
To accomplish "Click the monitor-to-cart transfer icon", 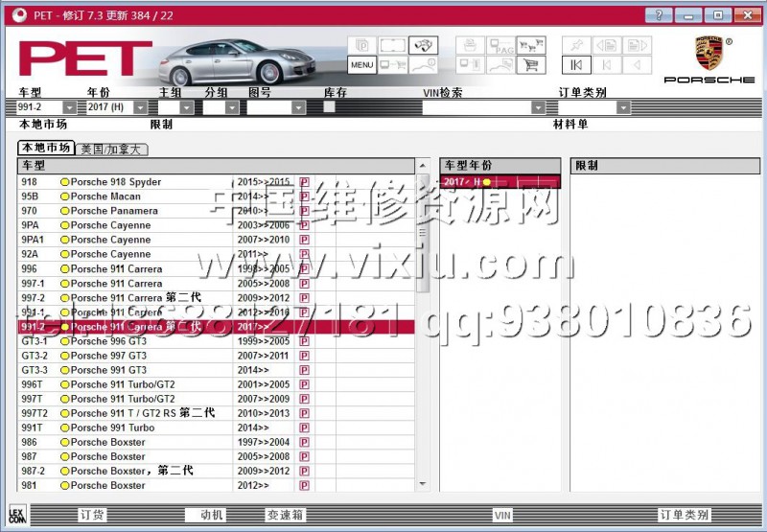I will [x=392, y=65].
